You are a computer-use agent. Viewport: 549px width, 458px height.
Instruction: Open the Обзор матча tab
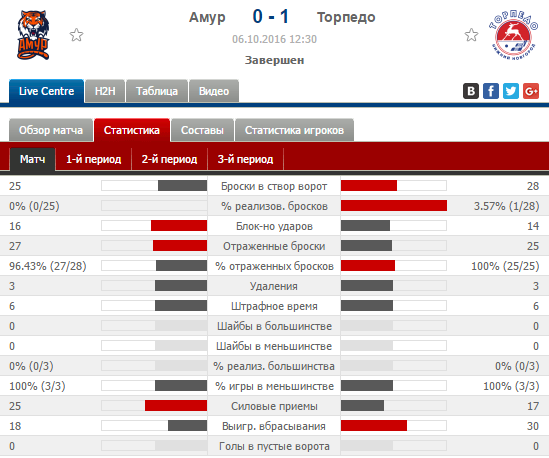(51, 130)
